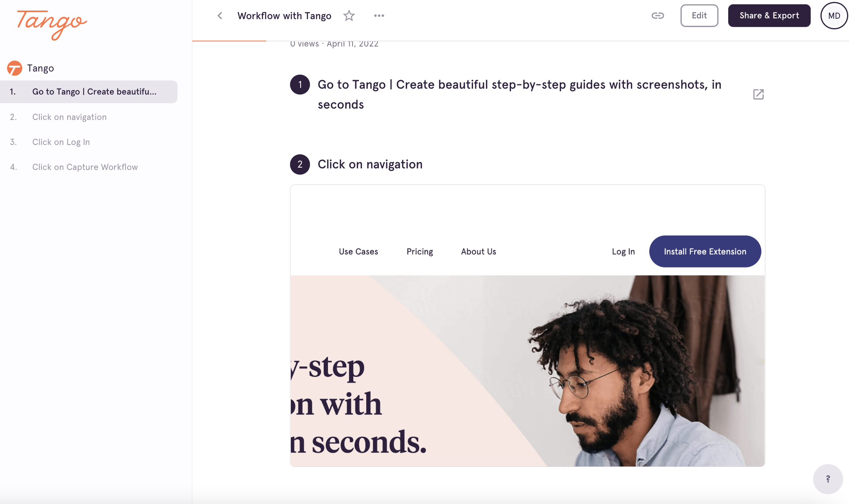This screenshot has height=504, width=849.
Task: Open the MD user avatar menu
Action: click(834, 16)
